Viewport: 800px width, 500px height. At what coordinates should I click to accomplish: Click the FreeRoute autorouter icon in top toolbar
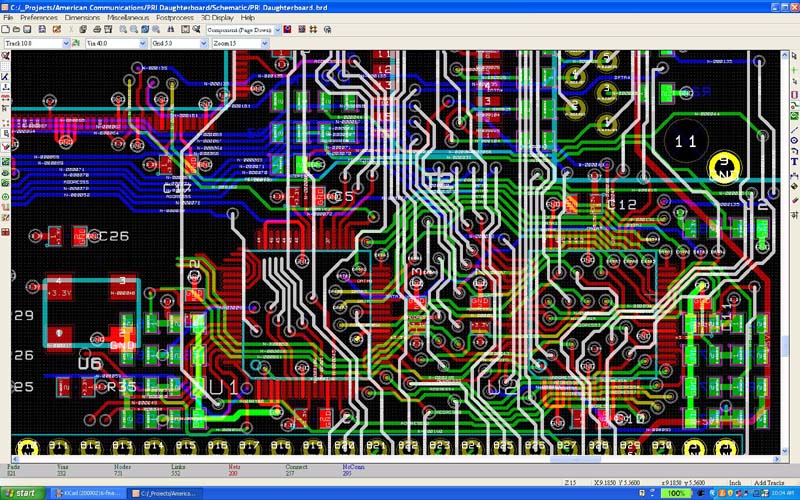point(328,30)
